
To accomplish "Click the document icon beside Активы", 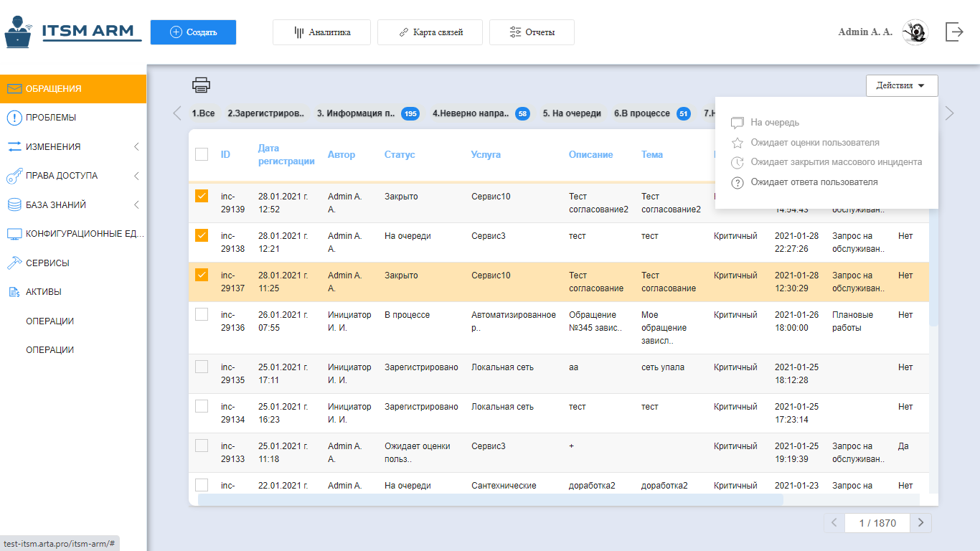I will (14, 292).
